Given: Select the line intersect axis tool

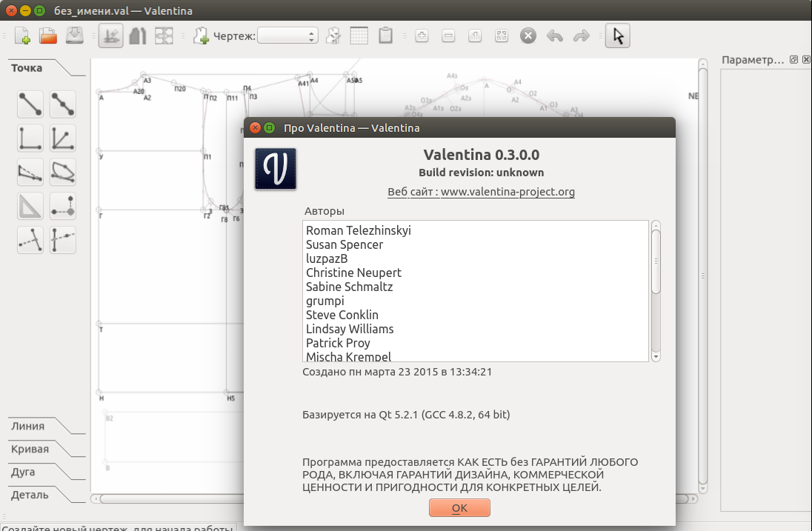Looking at the screenshot, I should 63,240.
